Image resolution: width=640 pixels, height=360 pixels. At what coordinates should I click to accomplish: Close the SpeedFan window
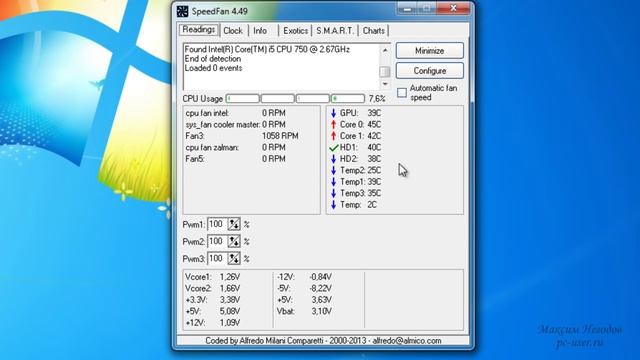(x=453, y=8)
